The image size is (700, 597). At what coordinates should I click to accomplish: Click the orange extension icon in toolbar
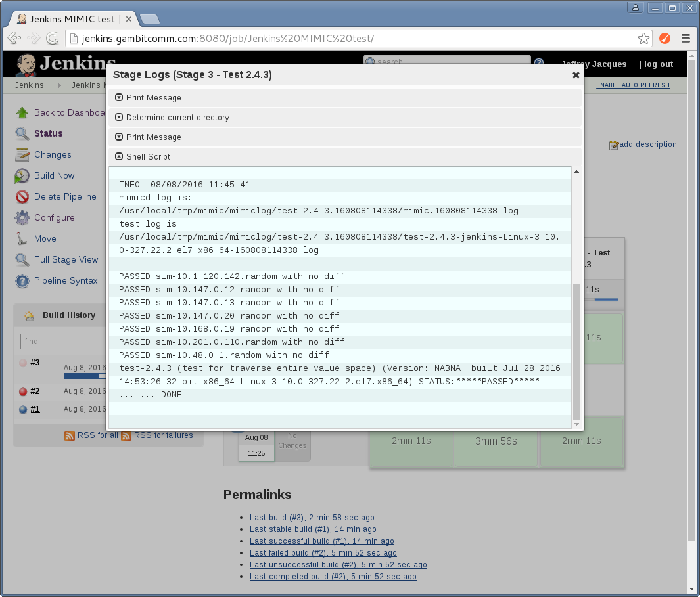[665, 39]
